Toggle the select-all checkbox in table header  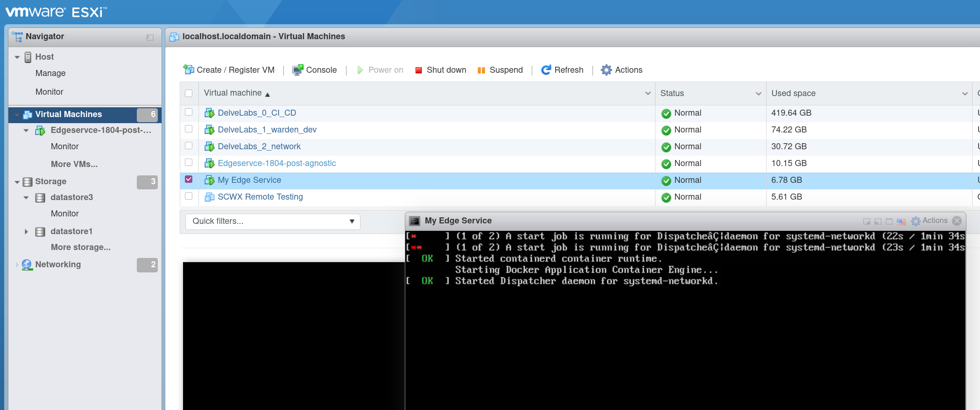[x=189, y=93]
